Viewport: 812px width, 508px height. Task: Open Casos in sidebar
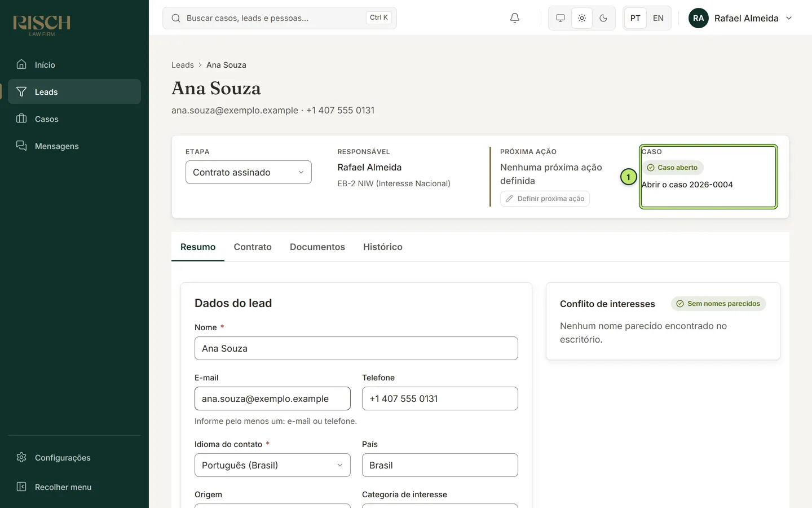click(x=74, y=119)
